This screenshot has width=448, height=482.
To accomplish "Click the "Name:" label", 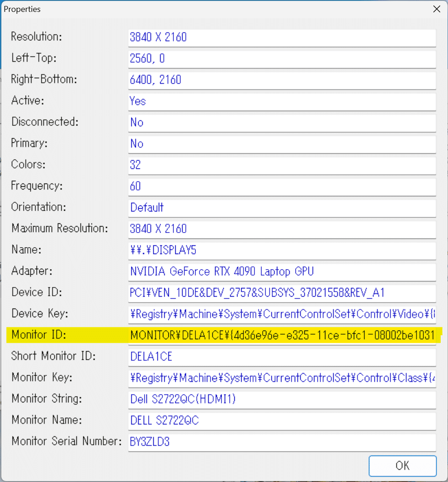I will click(x=26, y=249).
